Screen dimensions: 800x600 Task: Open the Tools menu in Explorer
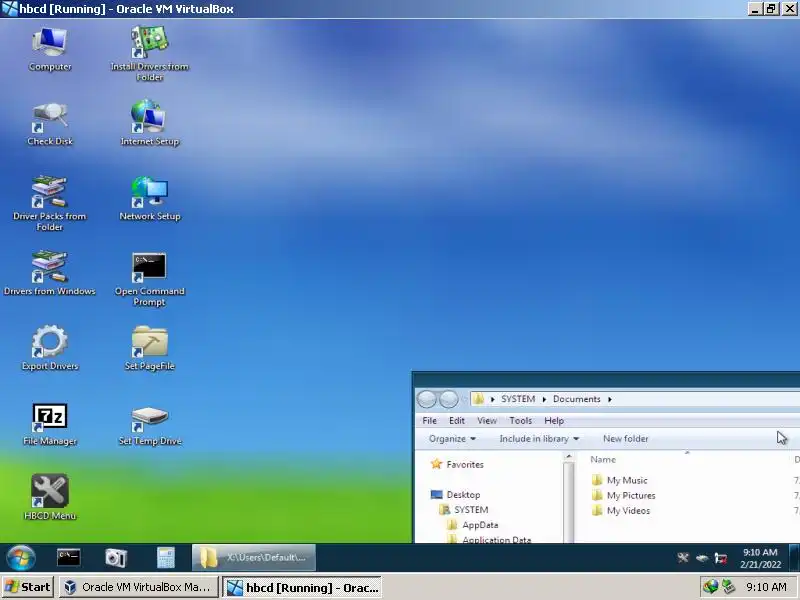click(x=520, y=420)
